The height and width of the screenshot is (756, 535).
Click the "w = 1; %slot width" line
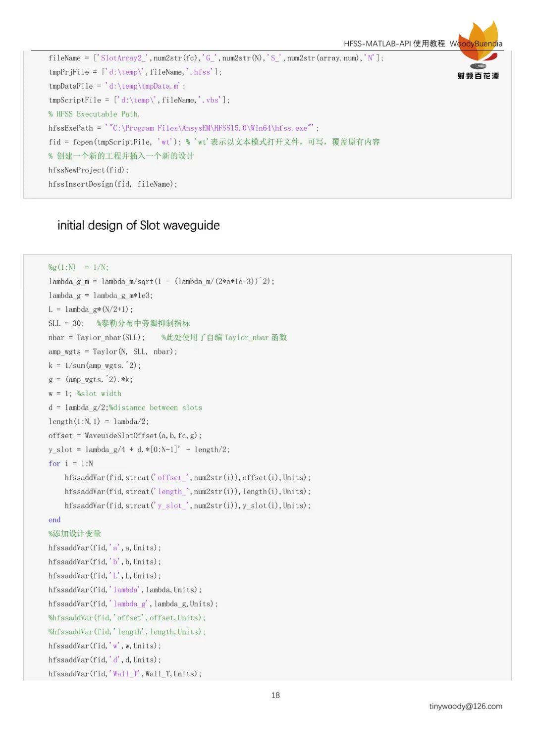coord(85,394)
